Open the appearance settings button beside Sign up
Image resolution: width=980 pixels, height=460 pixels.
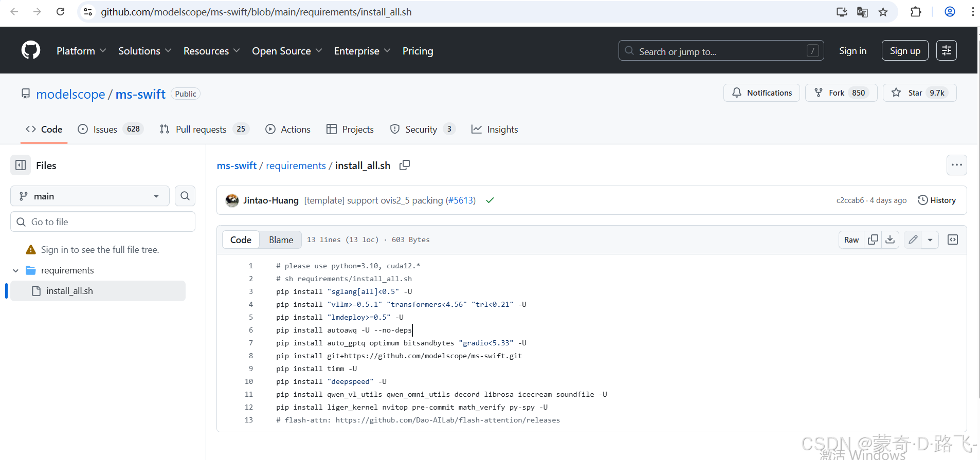pos(946,50)
